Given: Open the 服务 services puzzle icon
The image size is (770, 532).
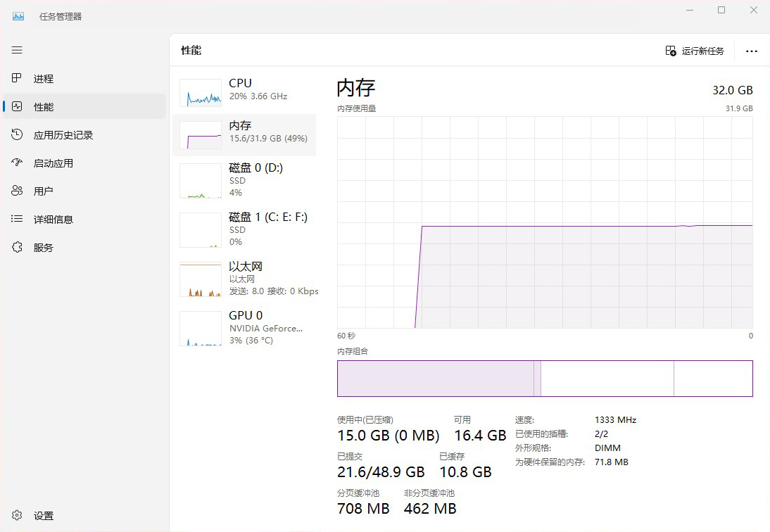Looking at the screenshot, I should coord(17,247).
